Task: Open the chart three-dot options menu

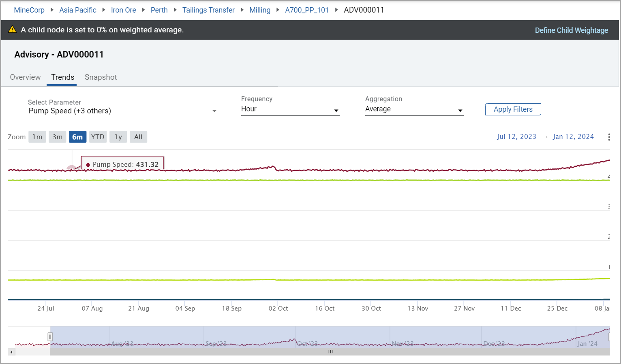Action: (609, 137)
